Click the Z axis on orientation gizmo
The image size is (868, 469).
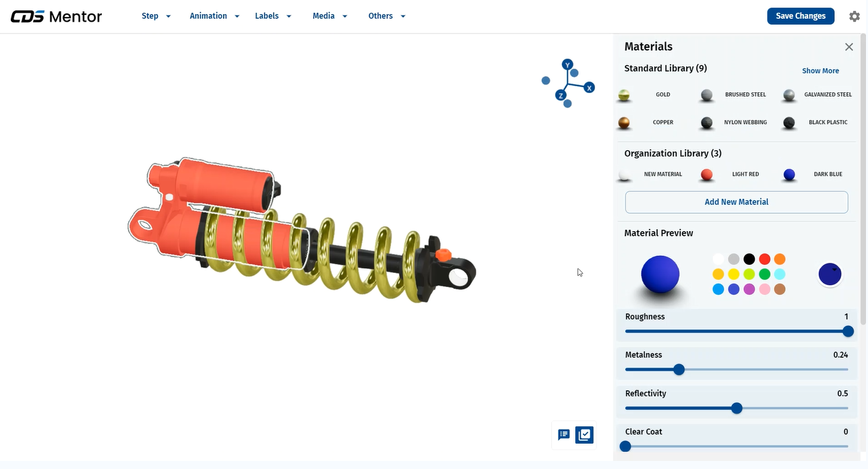click(560, 96)
